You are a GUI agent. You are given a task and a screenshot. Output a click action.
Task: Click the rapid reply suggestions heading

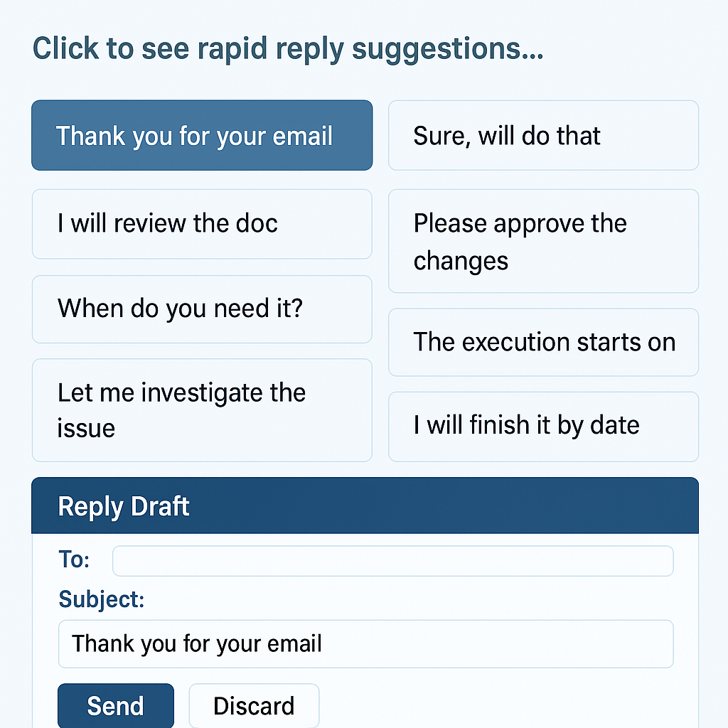point(288,48)
